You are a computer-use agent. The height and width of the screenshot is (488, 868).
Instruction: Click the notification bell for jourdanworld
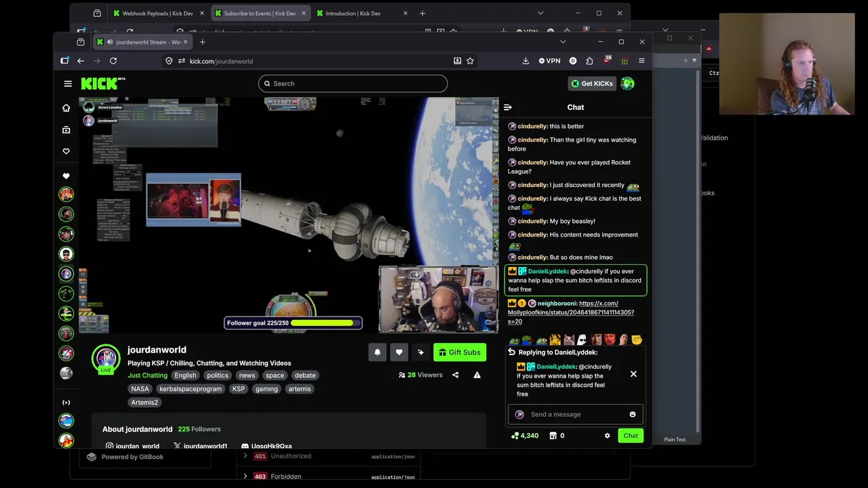(x=378, y=352)
